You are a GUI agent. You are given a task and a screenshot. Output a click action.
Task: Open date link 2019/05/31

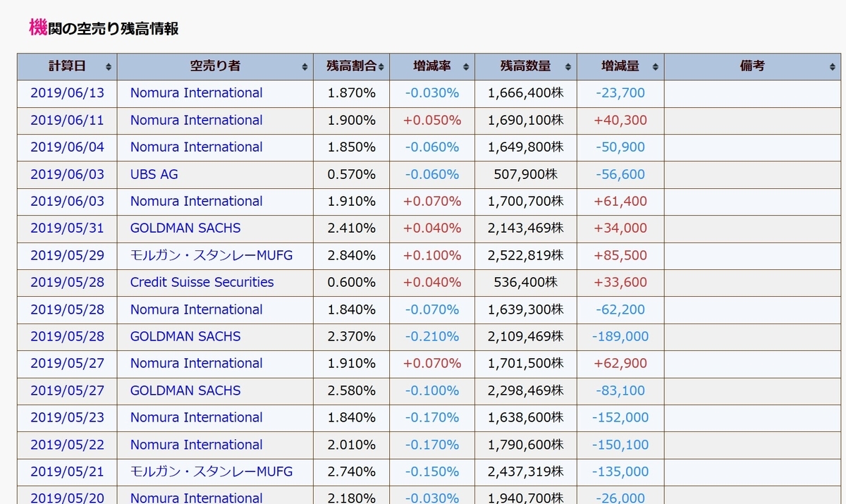pos(67,228)
